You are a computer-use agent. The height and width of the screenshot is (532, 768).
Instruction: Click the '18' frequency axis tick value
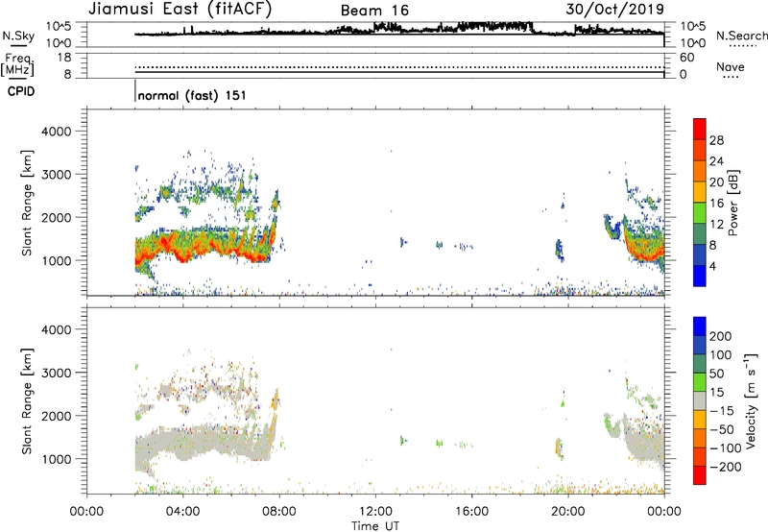coord(64,58)
